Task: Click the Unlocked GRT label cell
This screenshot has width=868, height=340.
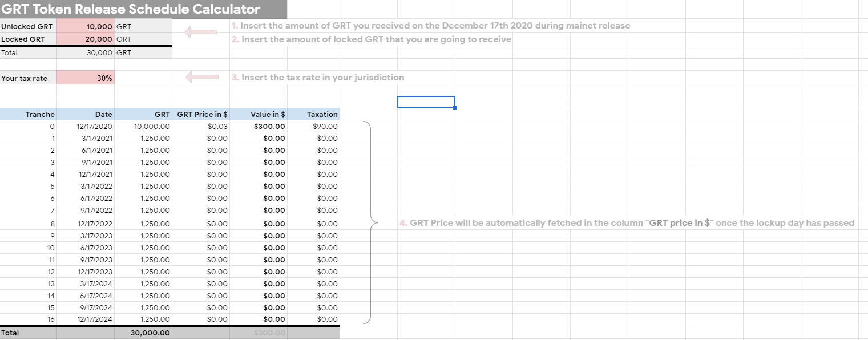Action: tap(29, 26)
